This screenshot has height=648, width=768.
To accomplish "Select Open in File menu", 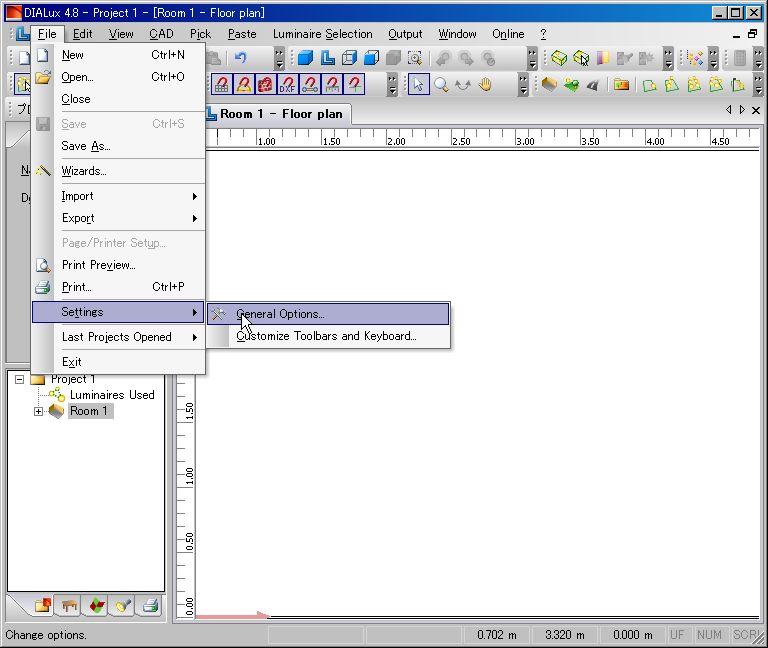I will click(x=118, y=77).
